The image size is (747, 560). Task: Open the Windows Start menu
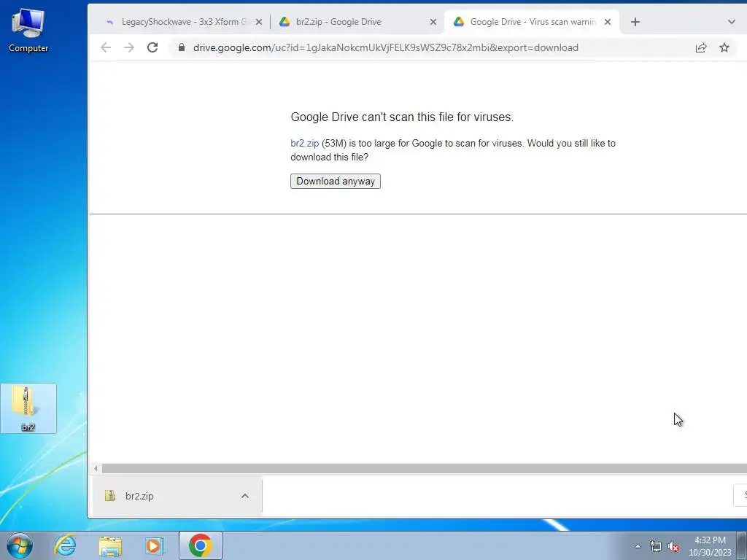20,545
